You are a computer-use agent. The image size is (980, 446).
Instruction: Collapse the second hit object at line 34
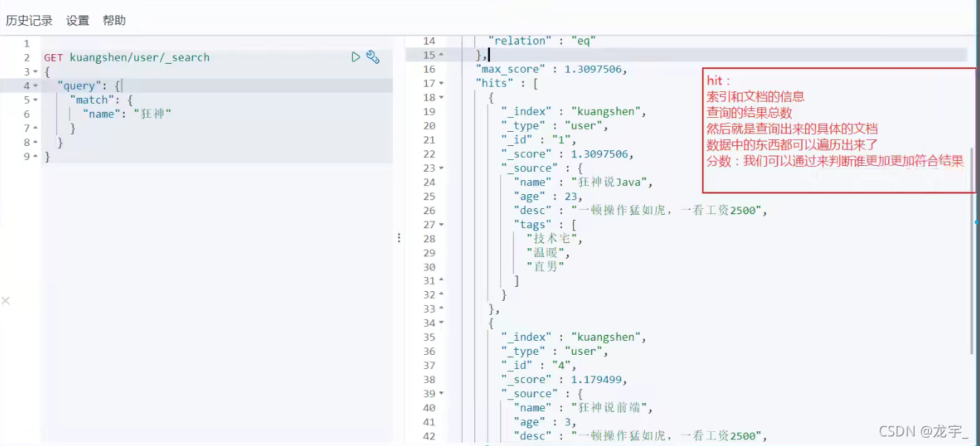tap(441, 323)
